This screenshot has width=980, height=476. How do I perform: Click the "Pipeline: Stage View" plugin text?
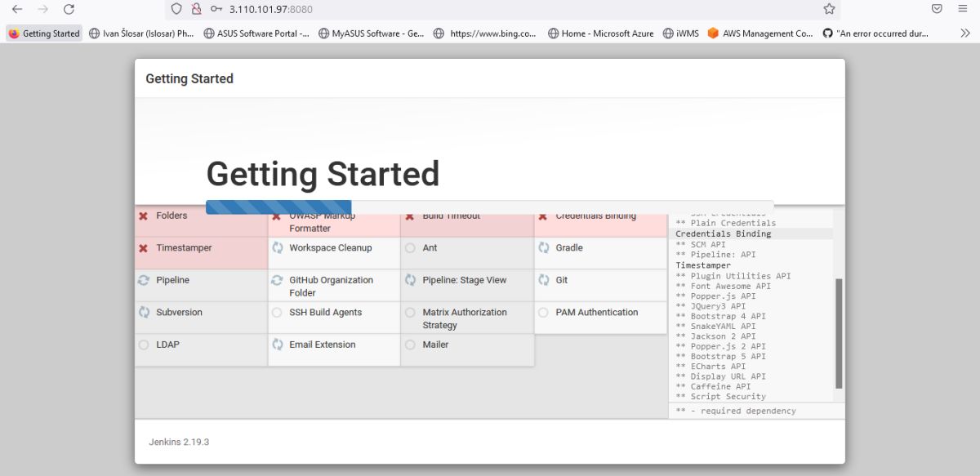coord(464,280)
